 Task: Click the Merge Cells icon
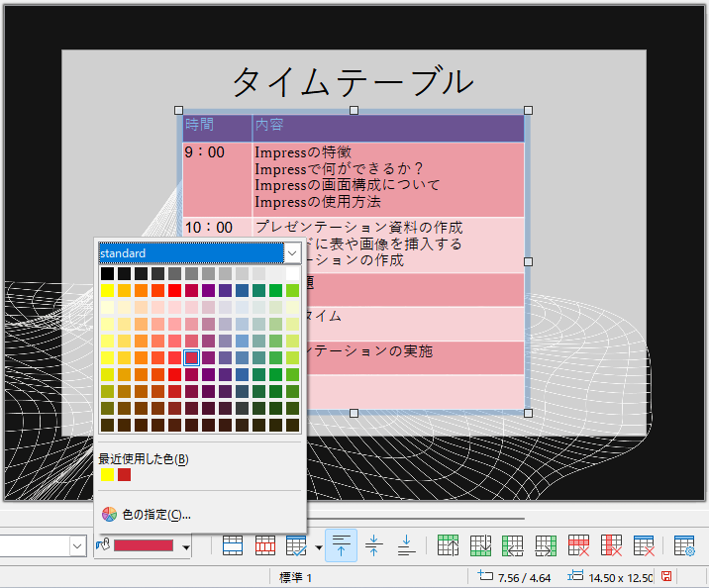click(233, 546)
